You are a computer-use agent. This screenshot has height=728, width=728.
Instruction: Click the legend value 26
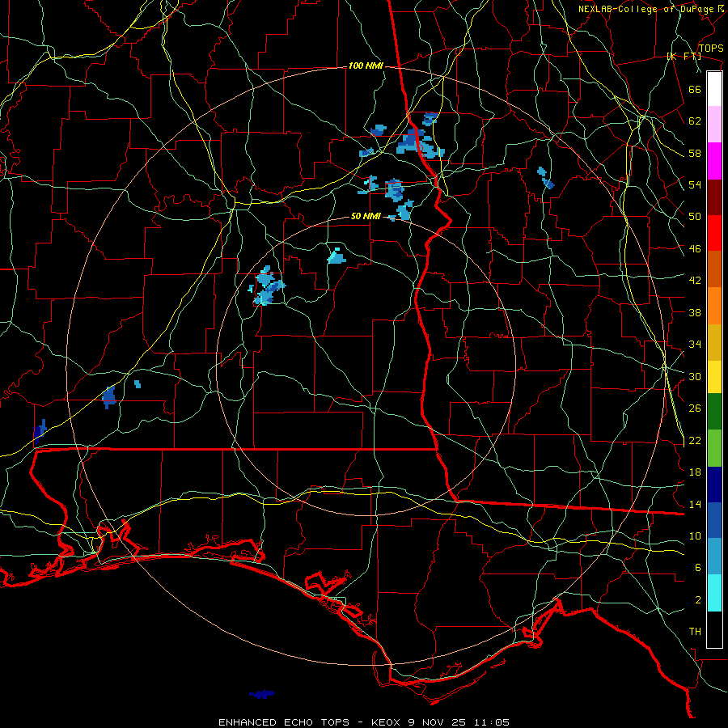(x=695, y=408)
